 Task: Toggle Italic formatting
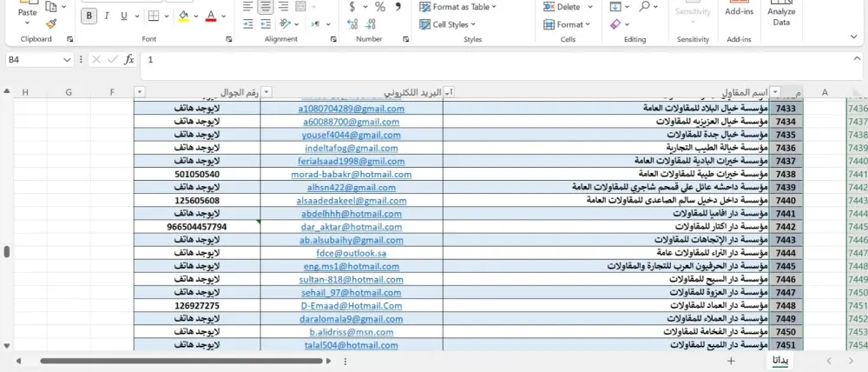point(106,16)
